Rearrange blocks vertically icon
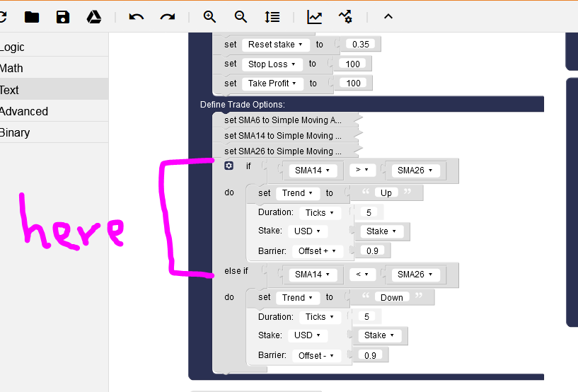Viewport: 578px width, 392px height. tap(272, 17)
